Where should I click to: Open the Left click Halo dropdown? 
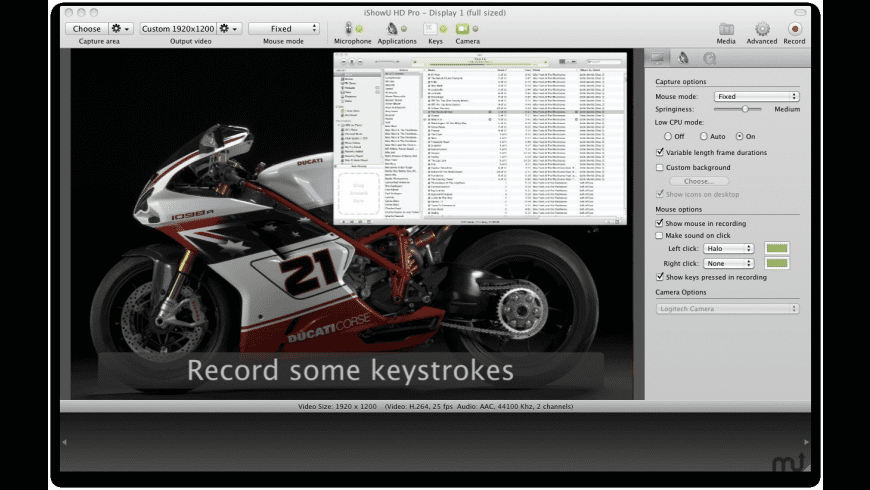pyautogui.click(x=729, y=249)
